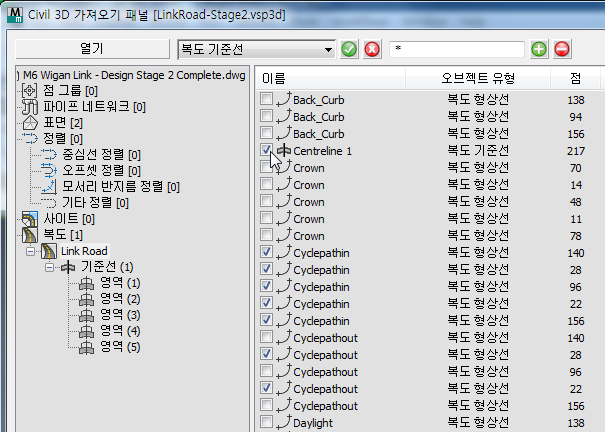Select Cyclepathout row with 96 points
605x432 pixels.
(428, 371)
